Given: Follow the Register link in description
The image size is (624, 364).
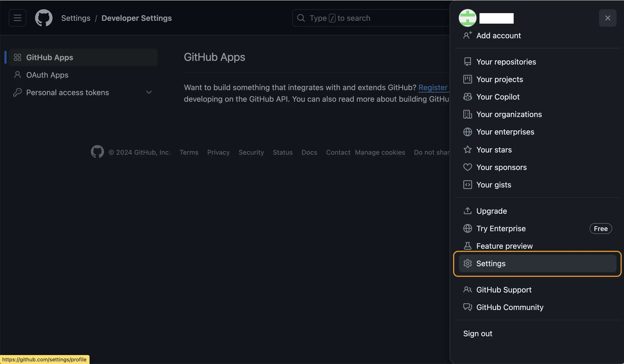Looking at the screenshot, I should pyautogui.click(x=434, y=87).
